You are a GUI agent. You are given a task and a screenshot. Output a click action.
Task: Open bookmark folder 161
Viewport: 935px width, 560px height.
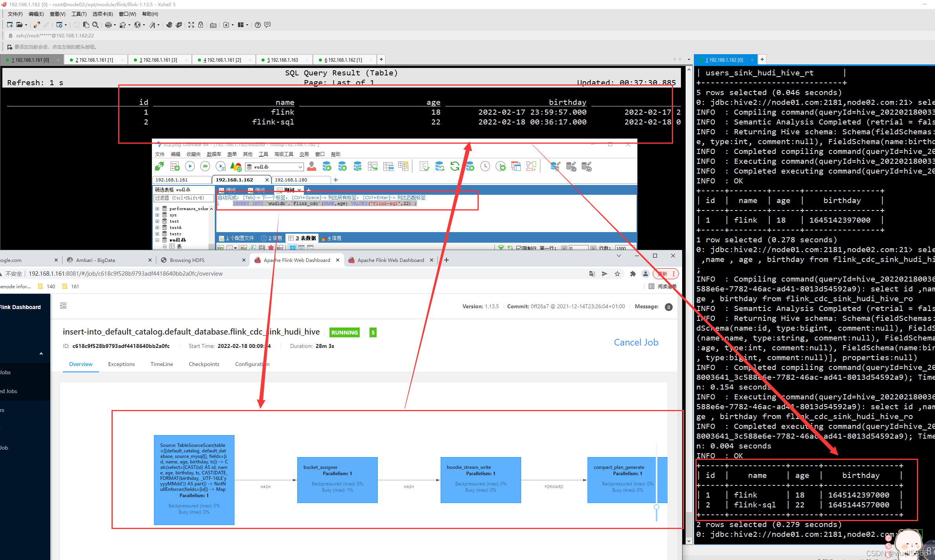pyautogui.click(x=71, y=286)
